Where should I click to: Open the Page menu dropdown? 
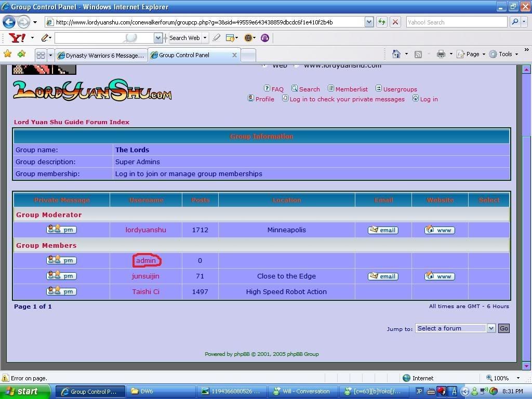coord(472,54)
